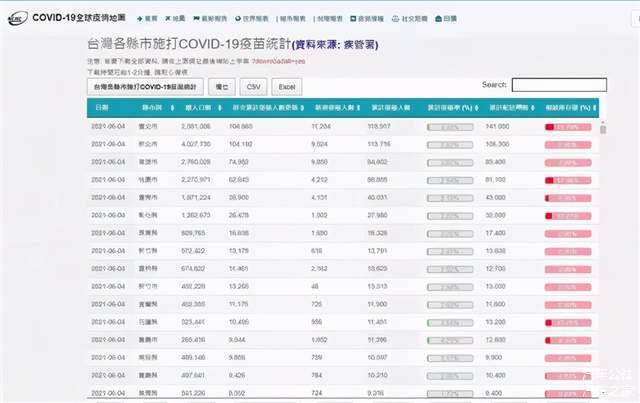Export the table with the Excel button
Screen dimensions: 640x403
click(287, 87)
